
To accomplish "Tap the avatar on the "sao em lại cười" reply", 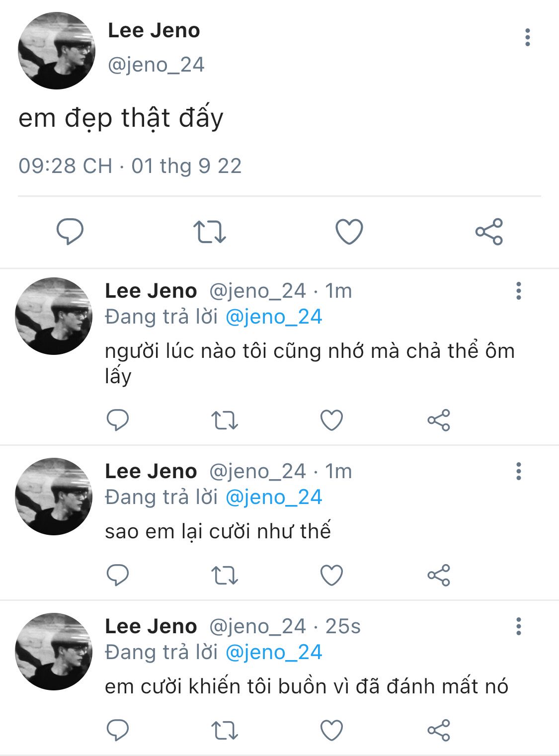I will [x=54, y=496].
